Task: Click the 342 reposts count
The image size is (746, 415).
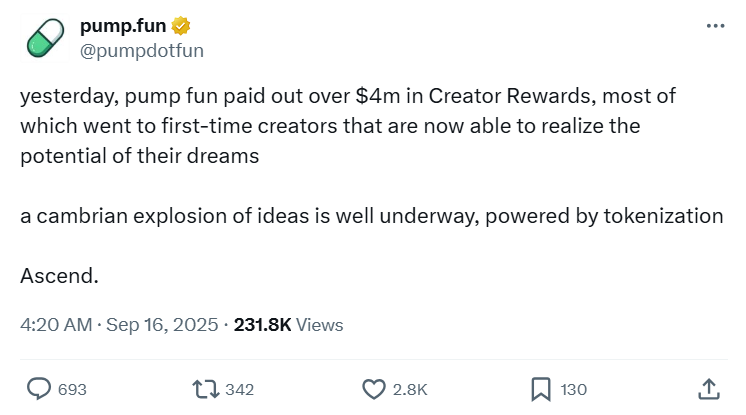Action: click(x=240, y=389)
